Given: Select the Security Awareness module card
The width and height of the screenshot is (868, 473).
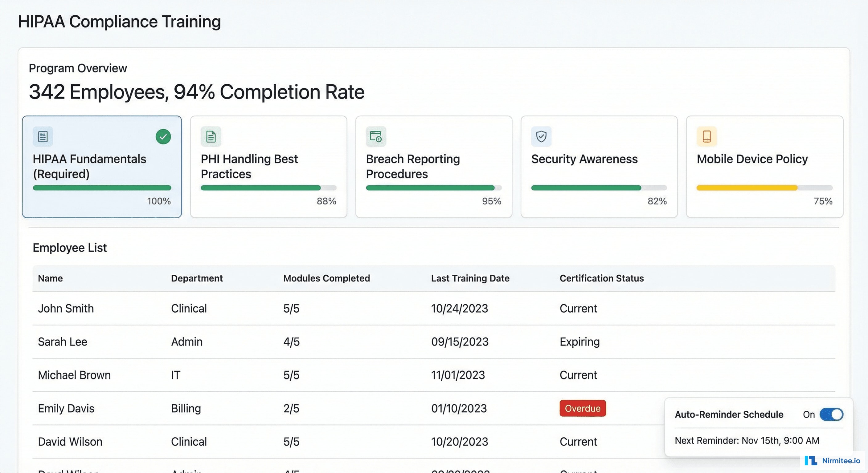Looking at the screenshot, I should point(599,167).
